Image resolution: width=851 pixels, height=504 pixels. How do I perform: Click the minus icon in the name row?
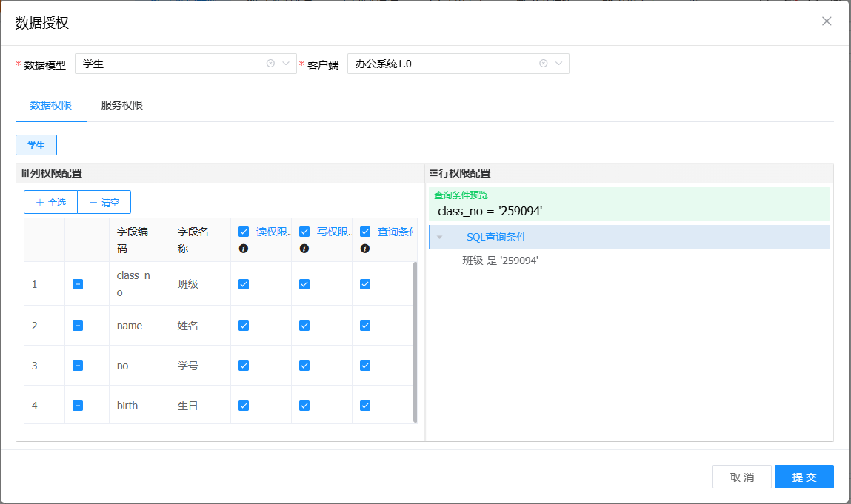tap(78, 326)
